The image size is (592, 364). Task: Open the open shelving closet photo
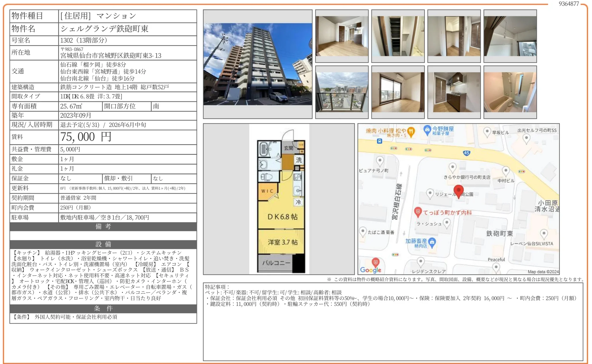click(x=398, y=36)
